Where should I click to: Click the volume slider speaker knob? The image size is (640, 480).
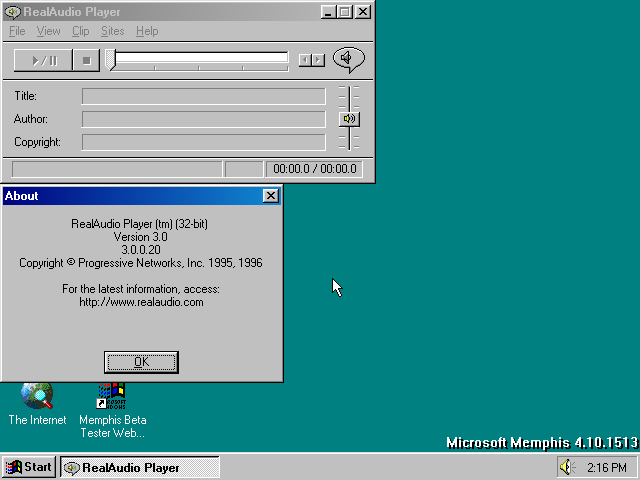point(349,119)
